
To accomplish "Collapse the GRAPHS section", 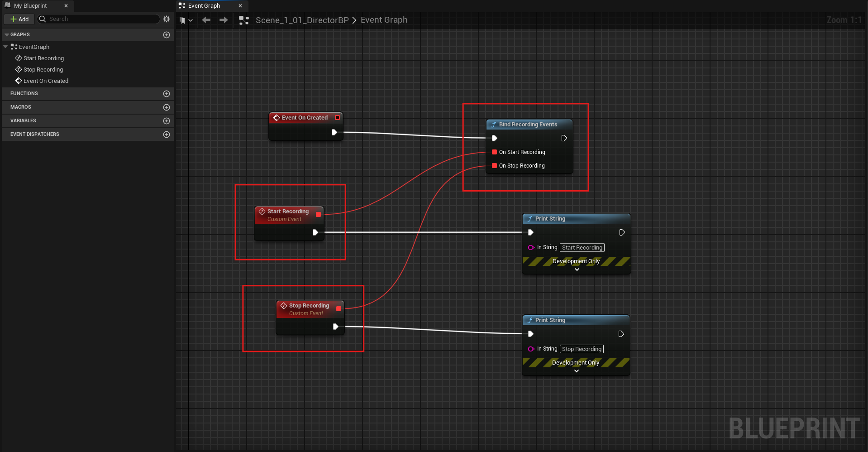I will pos(6,35).
